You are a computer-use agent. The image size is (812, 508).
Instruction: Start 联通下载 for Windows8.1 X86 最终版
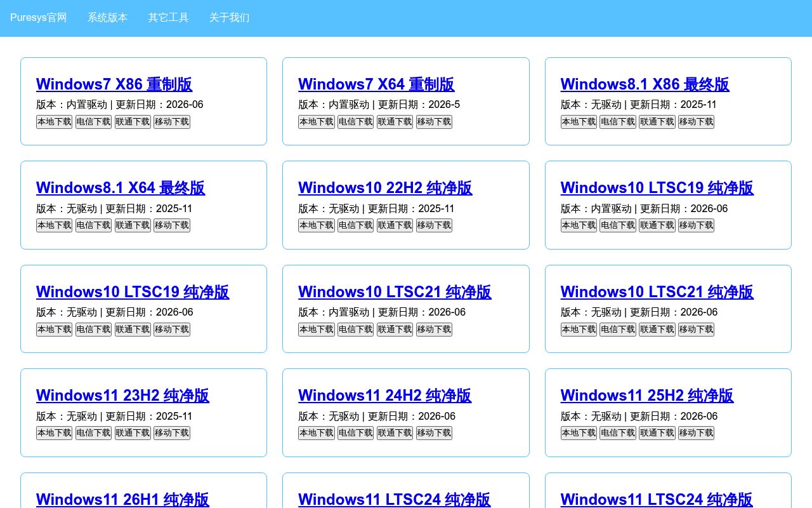(x=657, y=122)
